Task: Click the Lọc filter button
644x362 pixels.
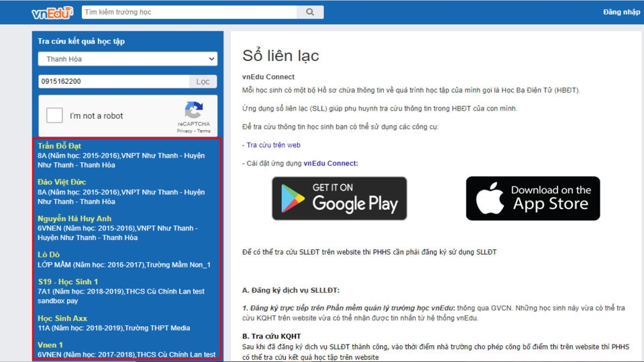Action: [203, 81]
